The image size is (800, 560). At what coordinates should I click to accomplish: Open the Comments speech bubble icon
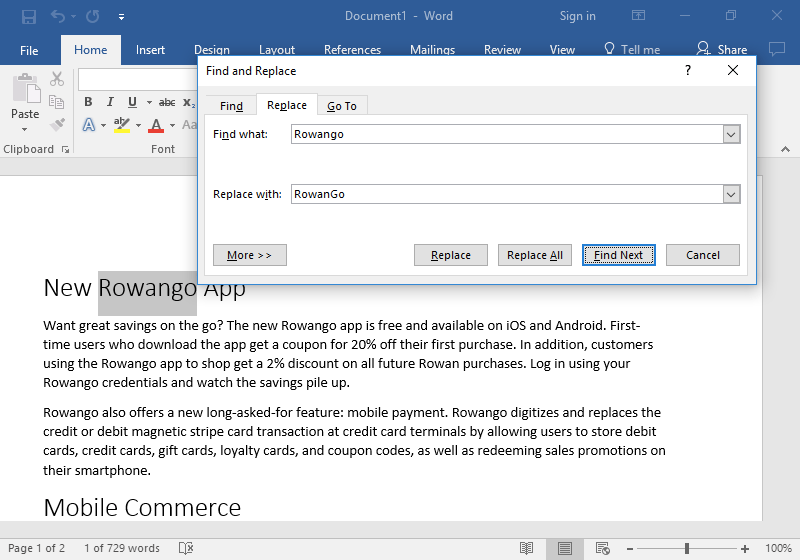click(x=776, y=49)
